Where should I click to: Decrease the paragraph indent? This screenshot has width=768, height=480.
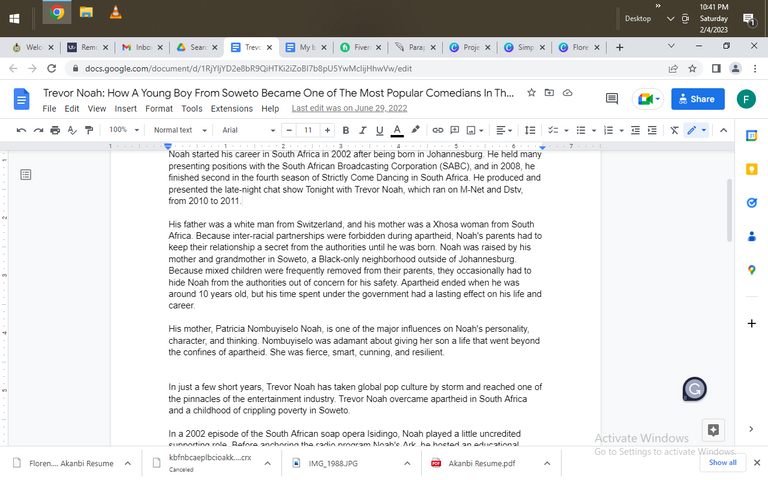coord(635,130)
